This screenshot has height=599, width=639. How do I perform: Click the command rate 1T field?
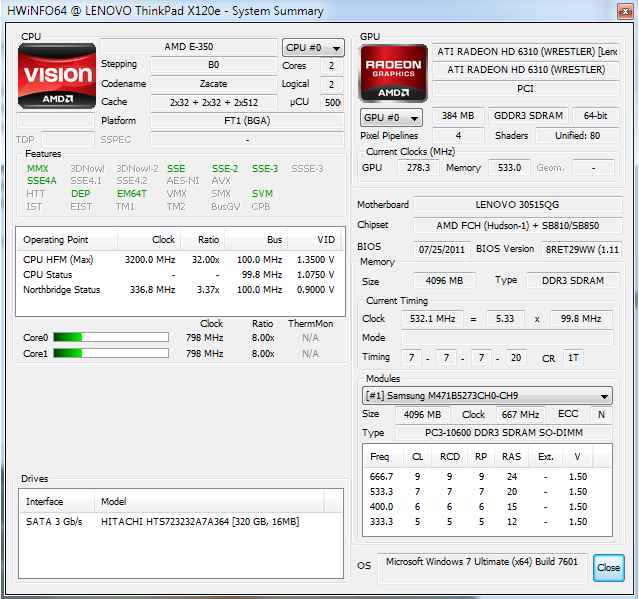(x=573, y=358)
